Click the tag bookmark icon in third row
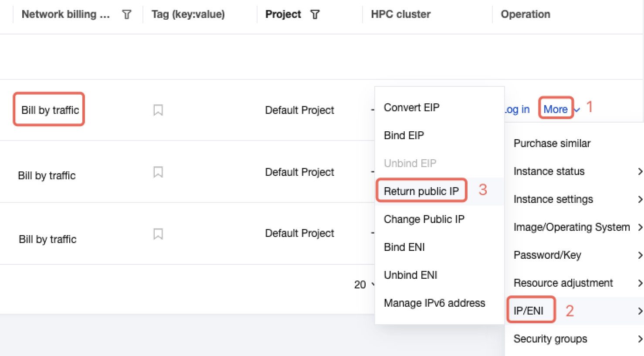 pos(158,234)
